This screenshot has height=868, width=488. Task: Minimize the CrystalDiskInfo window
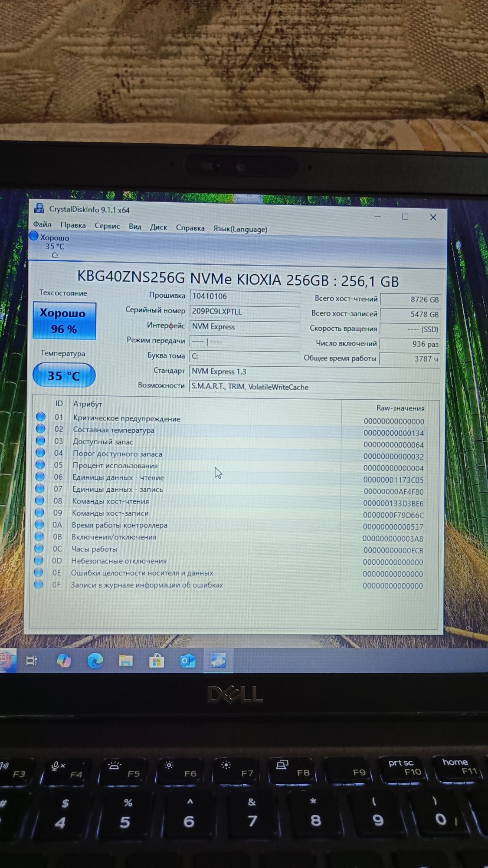pos(377,216)
